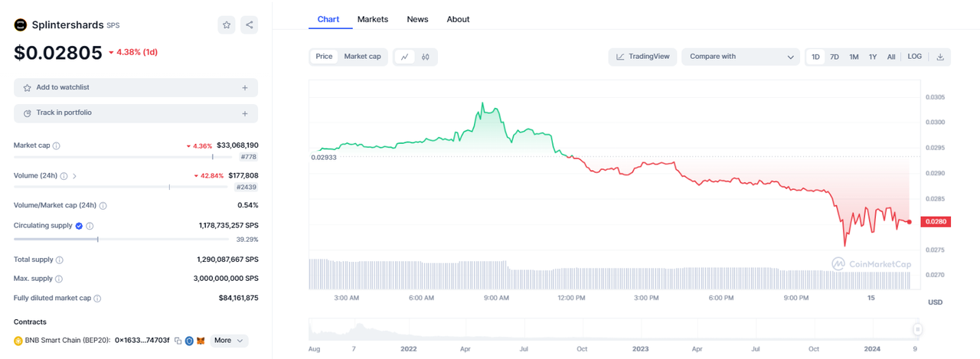Viewport: 980px width, 359px height.
Task: Click the info icon next to Volume (24h)
Action: pyautogui.click(x=64, y=176)
